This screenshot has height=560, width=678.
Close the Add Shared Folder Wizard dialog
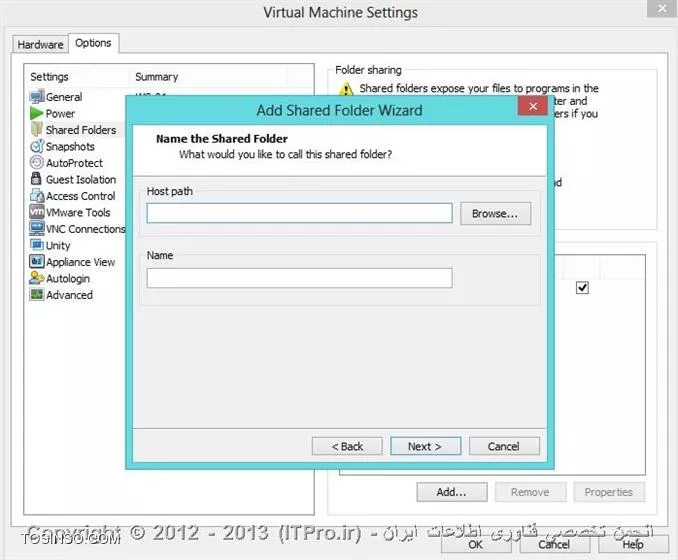click(533, 106)
